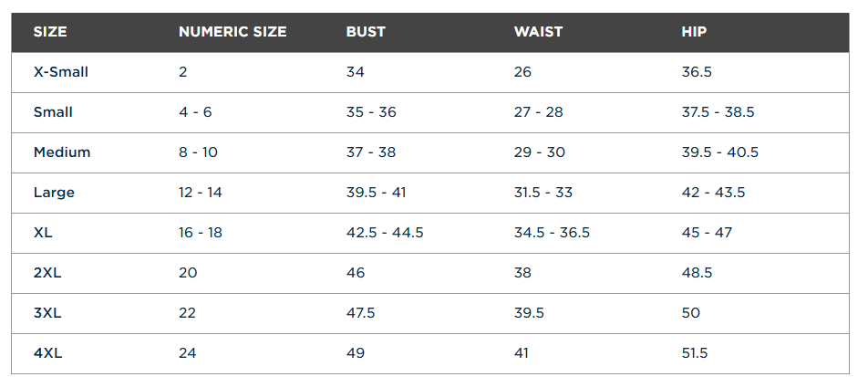Select the X-Small size row label
Image resolution: width=868 pixels, height=377 pixels.
(x=61, y=72)
